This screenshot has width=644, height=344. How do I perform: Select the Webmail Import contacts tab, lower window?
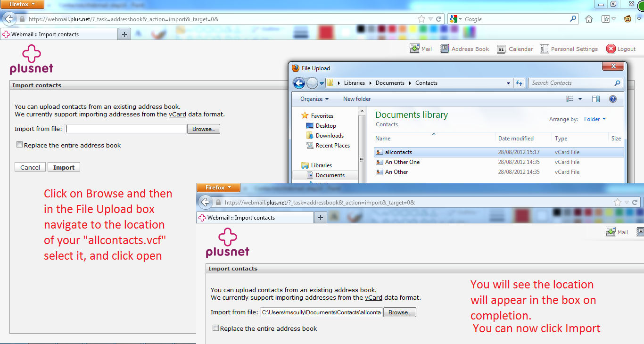click(x=255, y=217)
